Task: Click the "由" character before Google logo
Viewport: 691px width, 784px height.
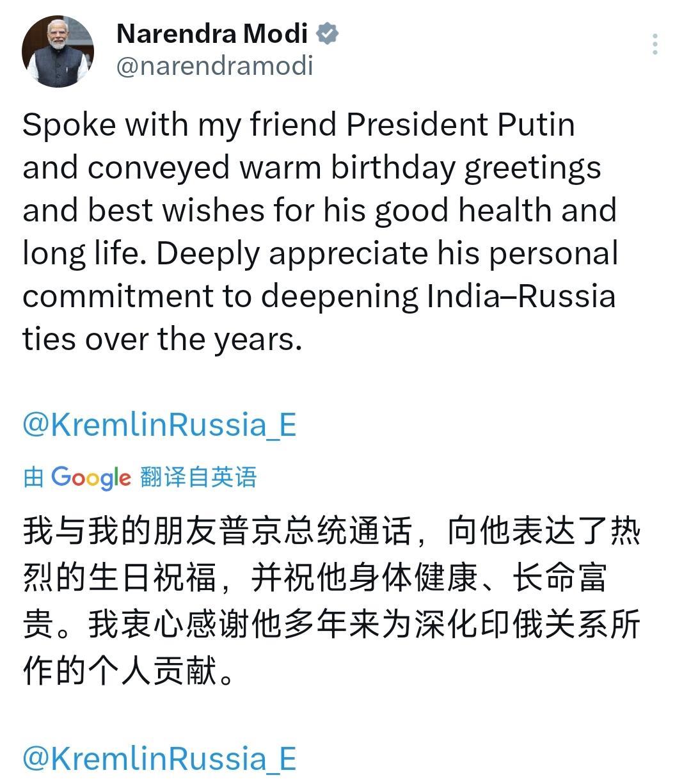Action: click(x=33, y=477)
